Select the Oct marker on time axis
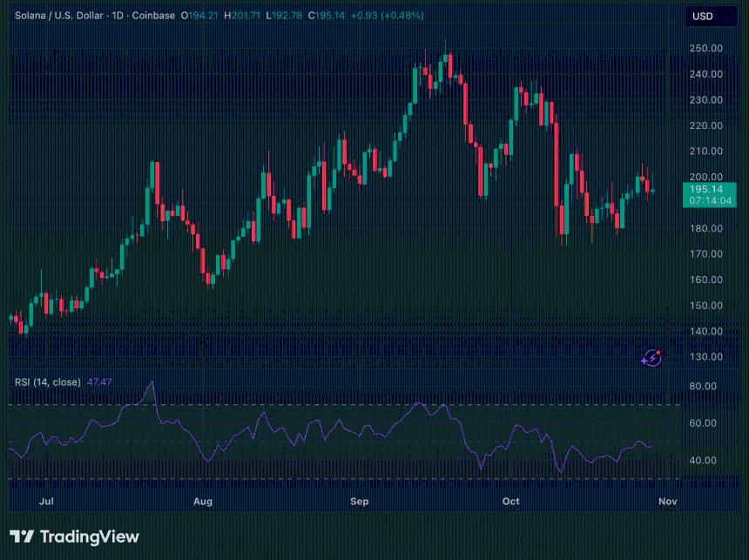The image size is (749, 560). click(x=511, y=501)
